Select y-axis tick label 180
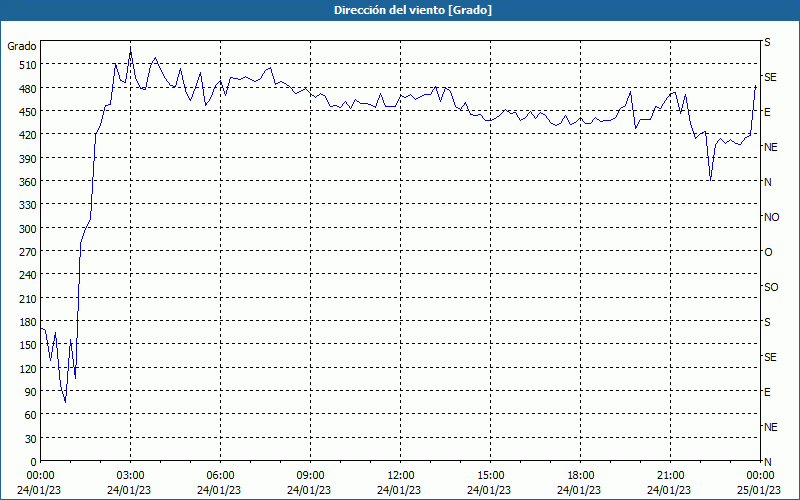This screenshot has width=800, height=500. click(x=28, y=322)
